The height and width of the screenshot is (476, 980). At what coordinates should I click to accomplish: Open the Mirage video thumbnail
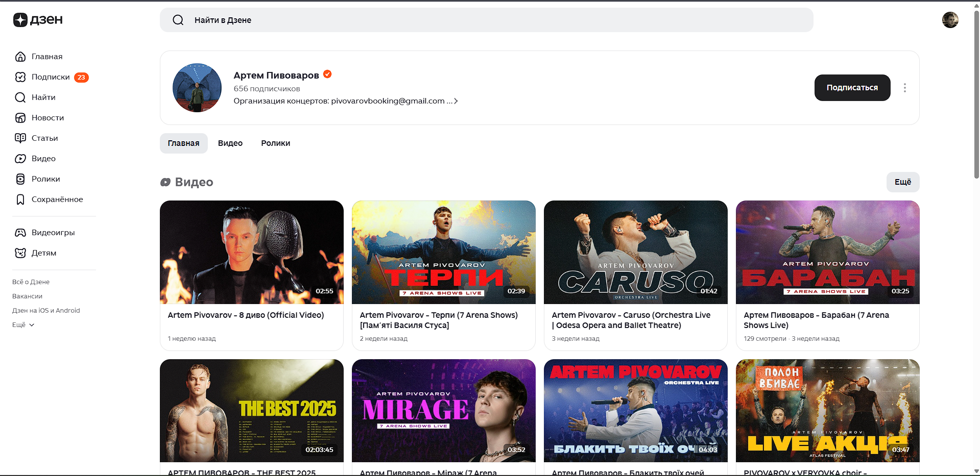(444, 411)
